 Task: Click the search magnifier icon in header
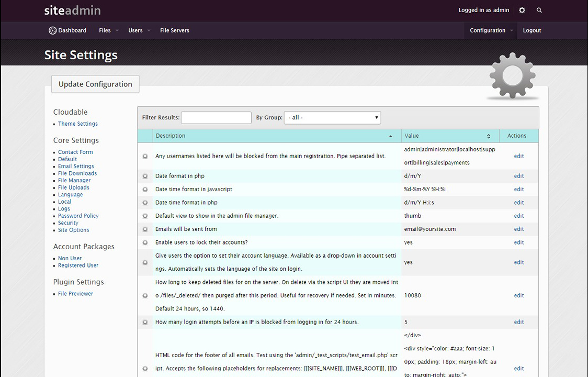[539, 10]
